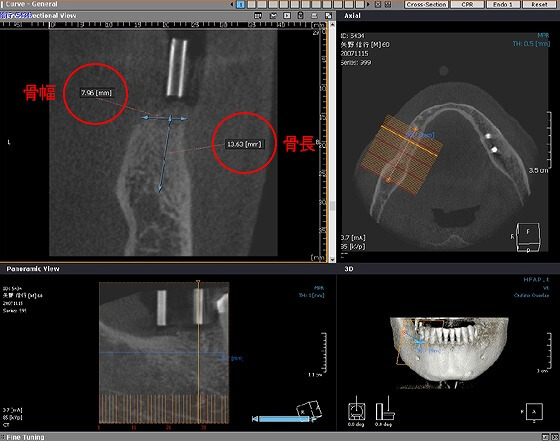Select the Endo 1 view button
Screen dimensions: 560x441
point(503,4)
